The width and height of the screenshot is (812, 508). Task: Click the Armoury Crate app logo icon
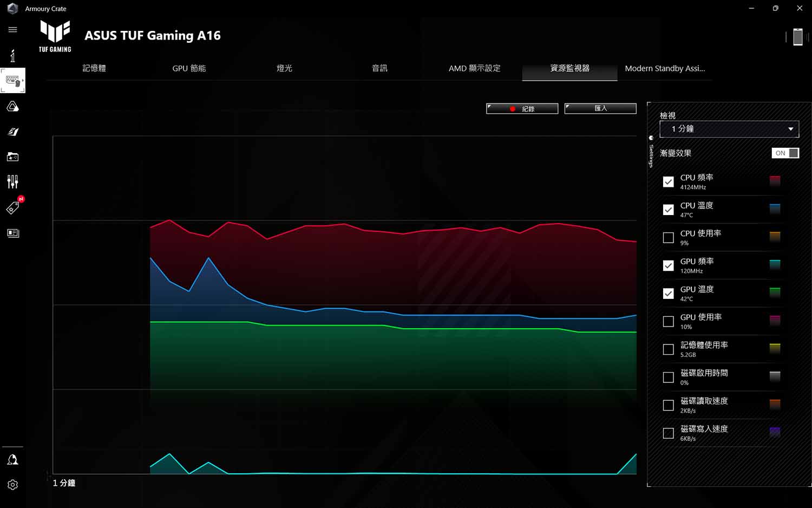12,8
